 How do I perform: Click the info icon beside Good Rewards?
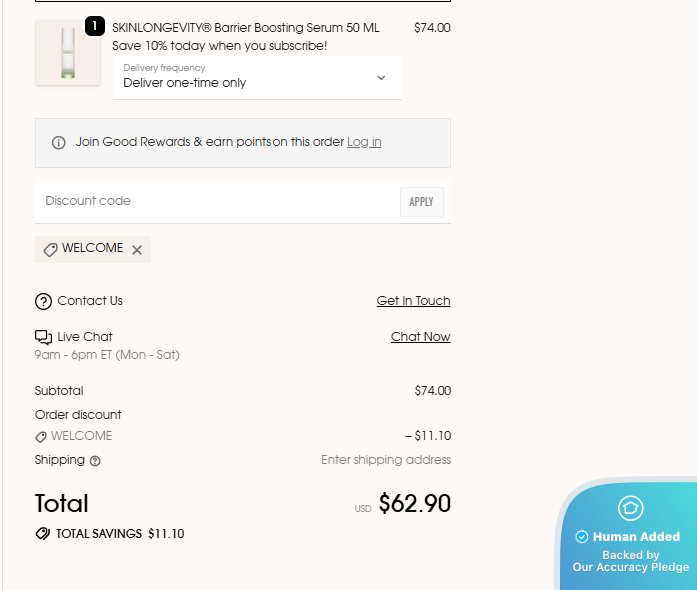[x=59, y=143]
